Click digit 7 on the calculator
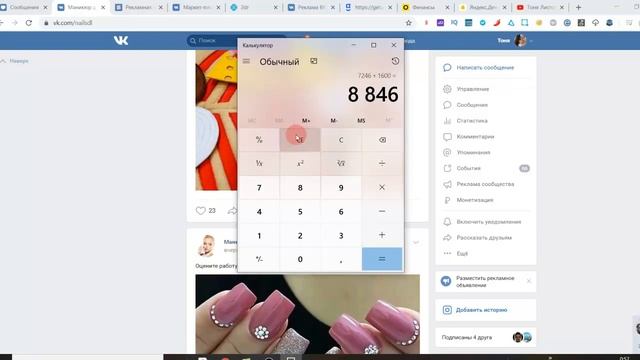Image resolution: width=640 pixels, height=360 pixels. click(259, 188)
